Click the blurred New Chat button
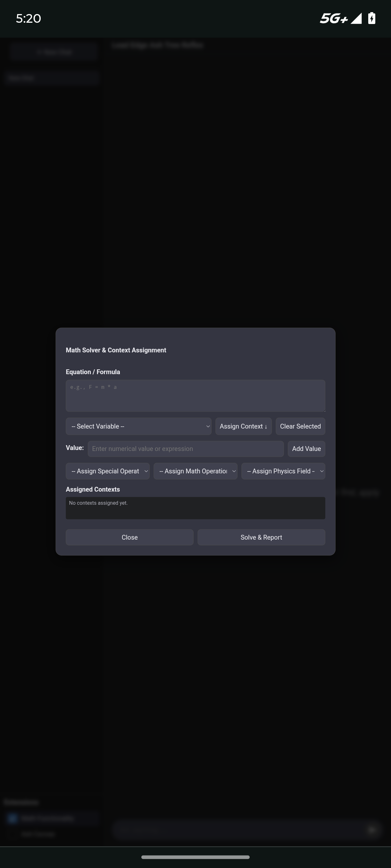 (54, 52)
